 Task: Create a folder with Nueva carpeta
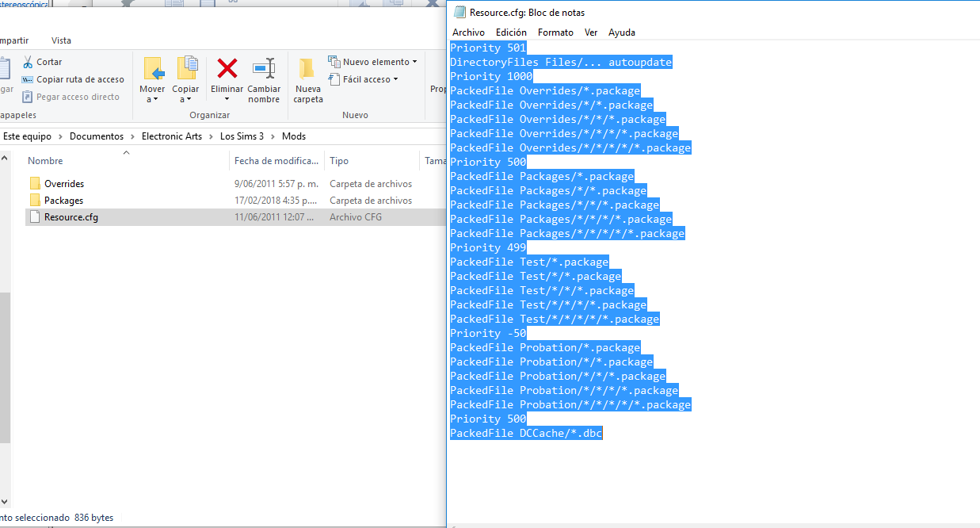point(308,80)
